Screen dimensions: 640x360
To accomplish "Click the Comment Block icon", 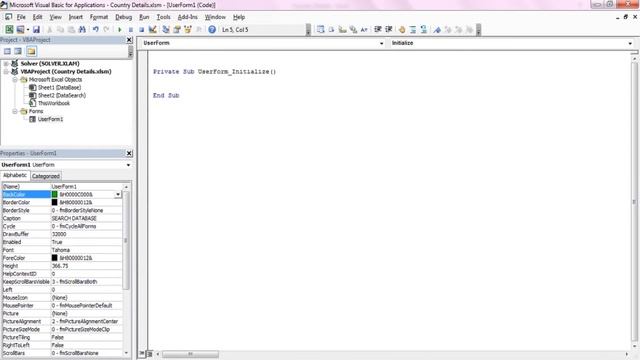I will 413,29.
